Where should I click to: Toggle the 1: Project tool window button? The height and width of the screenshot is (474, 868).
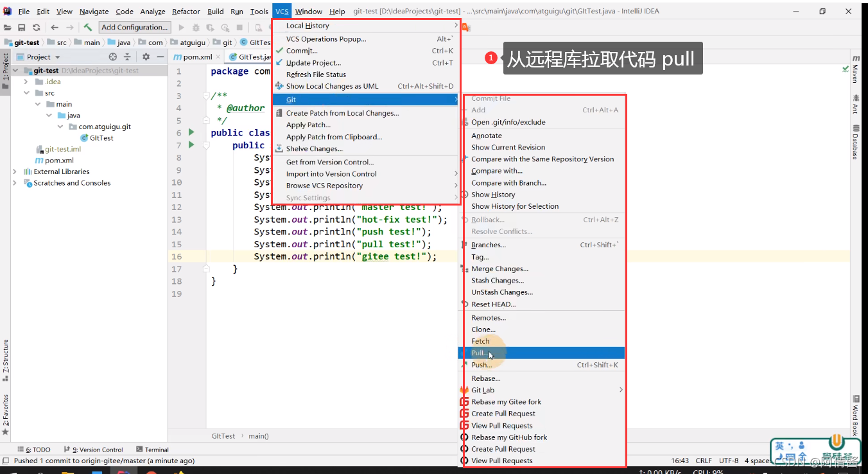click(5, 70)
